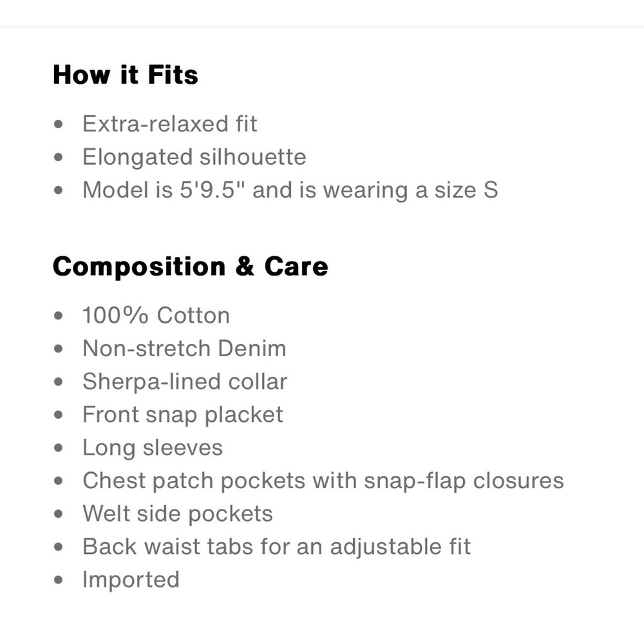
Task: Click the bullet next to "Imported"
Action: (60, 580)
